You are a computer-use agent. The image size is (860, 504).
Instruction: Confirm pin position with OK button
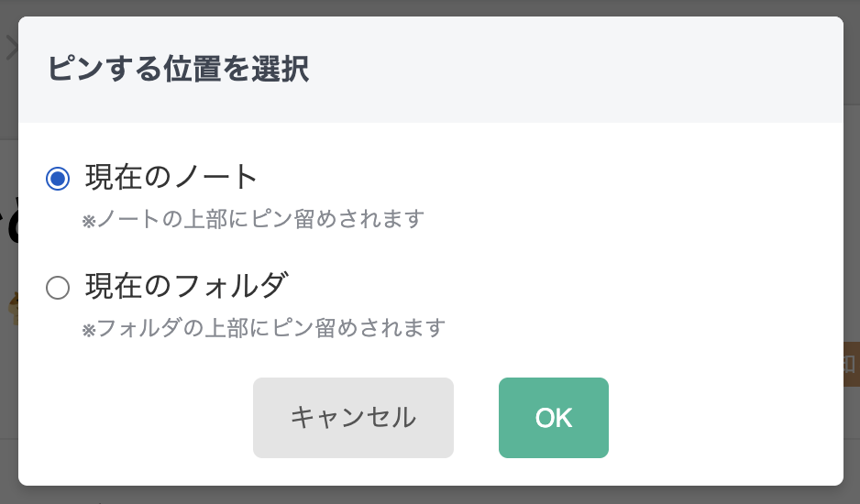(553, 418)
